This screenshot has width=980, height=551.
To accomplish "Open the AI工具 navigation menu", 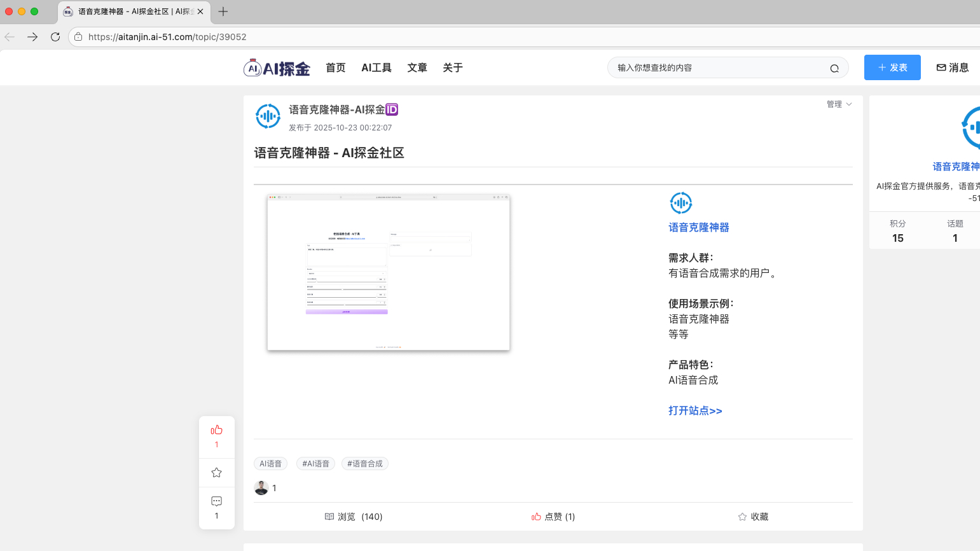I will pyautogui.click(x=376, y=68).
